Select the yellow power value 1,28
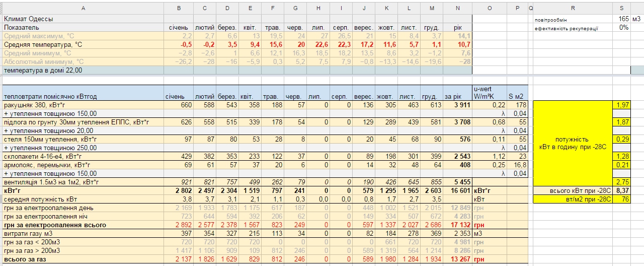The image size is (644, 266). 621,156
